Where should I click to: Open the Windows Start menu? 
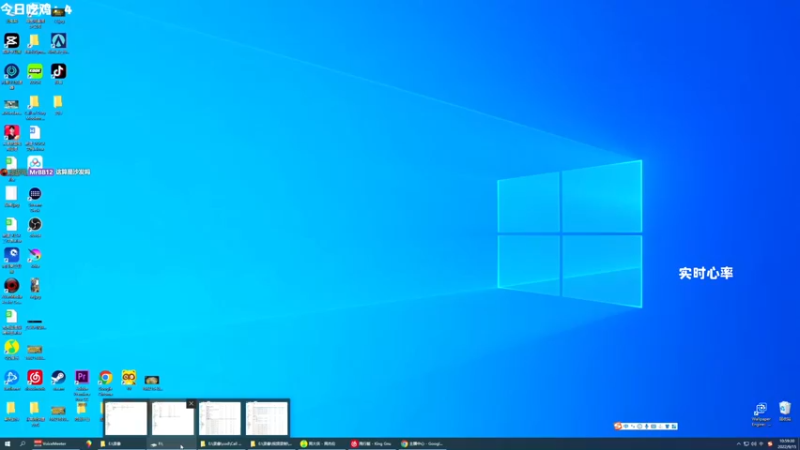click(7, 444)
